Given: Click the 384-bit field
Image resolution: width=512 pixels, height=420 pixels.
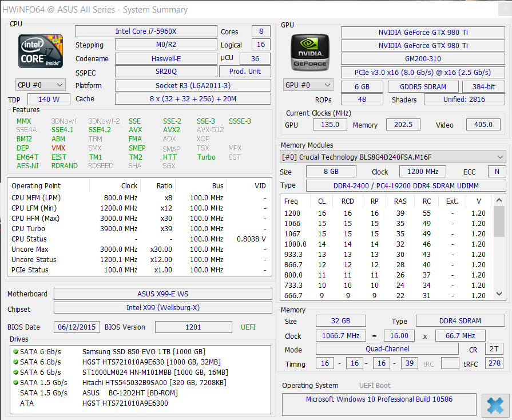Looking at the screenshot, I should [483, 87].
